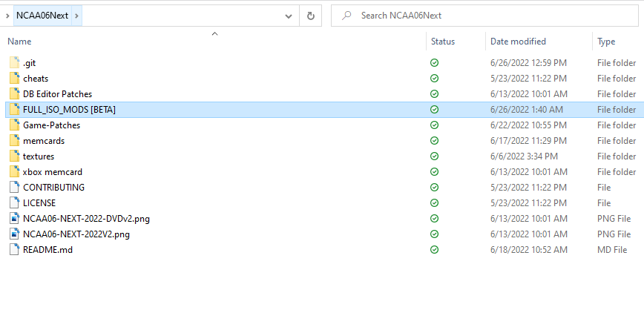Viewport: 644px width, 310px height.
Task: Open the address bar history dropdown
Action: tap(289, 16)
